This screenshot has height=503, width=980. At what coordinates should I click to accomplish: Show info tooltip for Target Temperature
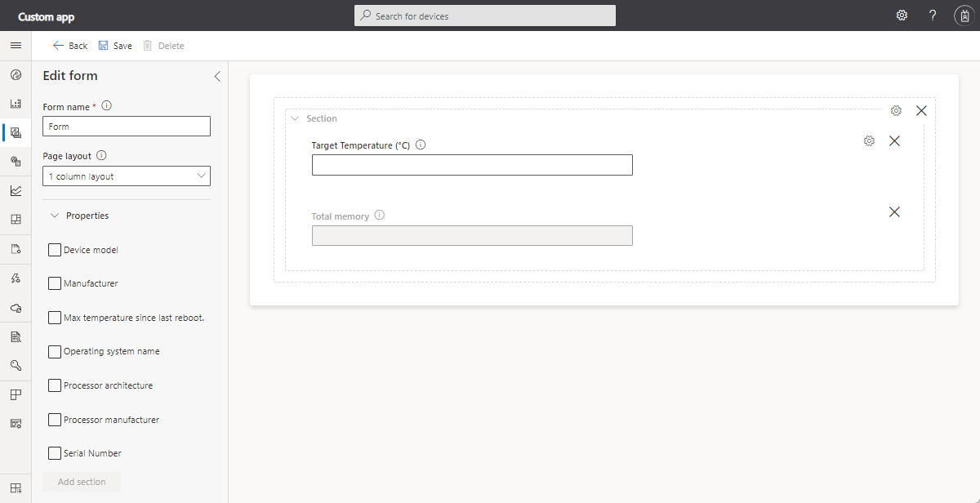pyautogui.click(x=421, y=145)
